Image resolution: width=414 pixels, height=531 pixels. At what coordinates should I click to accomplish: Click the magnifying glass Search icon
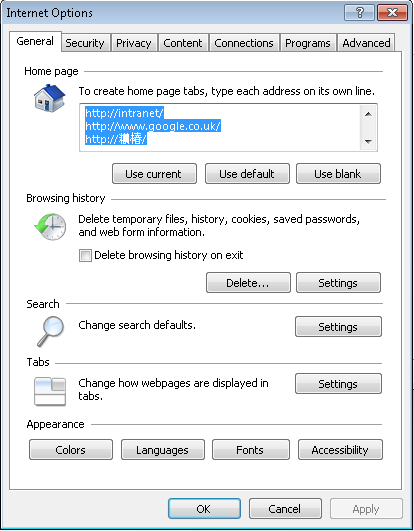tap(50, 331)
